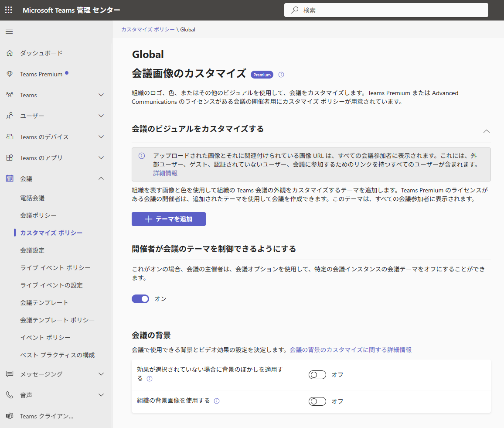Open ベスト プラクティスの構成

(x=58, y=355)
